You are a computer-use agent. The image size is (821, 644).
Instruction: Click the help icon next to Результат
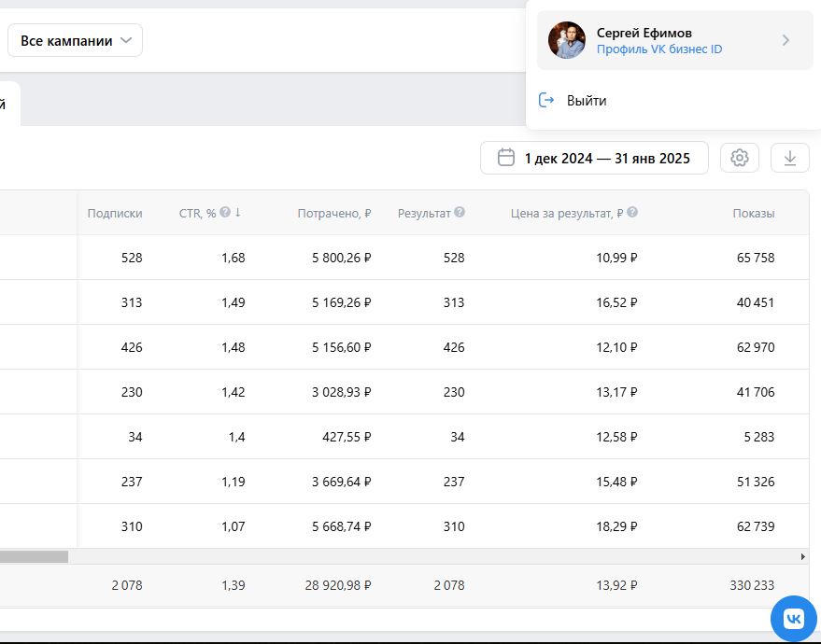point(460,212)
